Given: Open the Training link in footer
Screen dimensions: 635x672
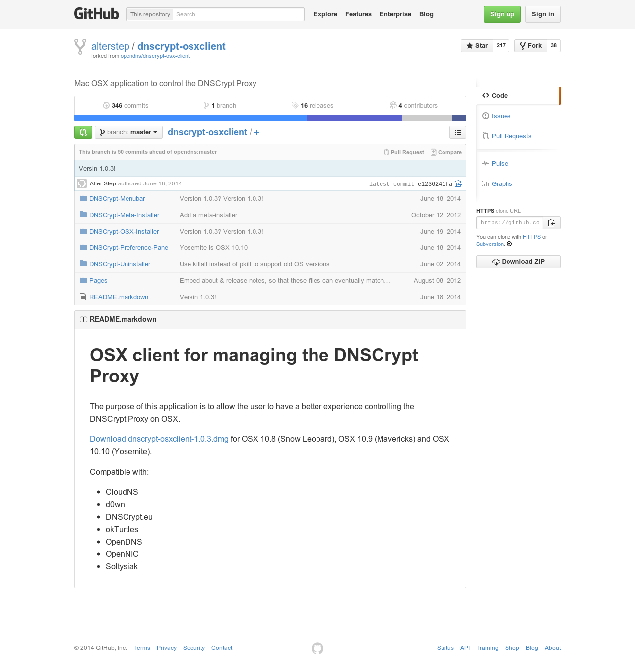Looking at the screenshot, I should click(x=487, y=648).
